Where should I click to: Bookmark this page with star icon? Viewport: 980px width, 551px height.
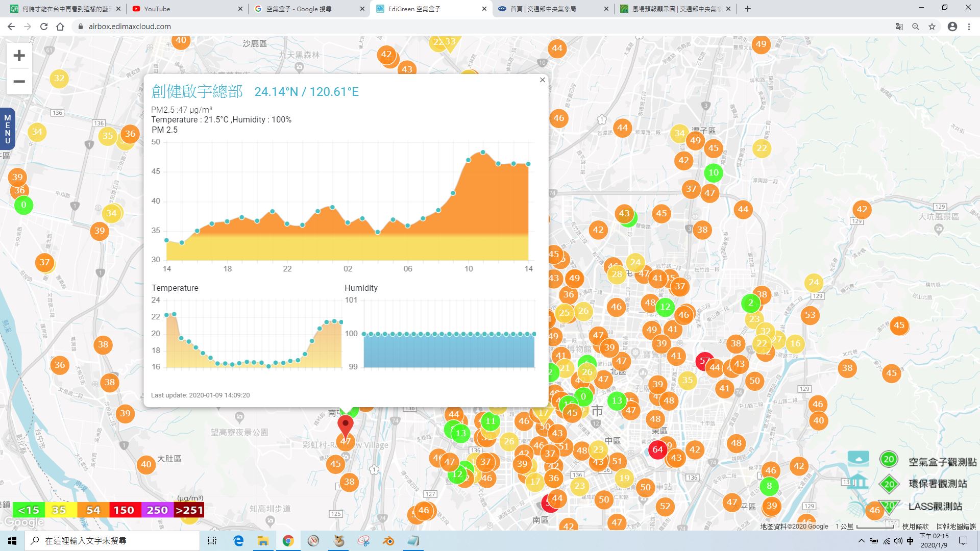coord(932,27)
